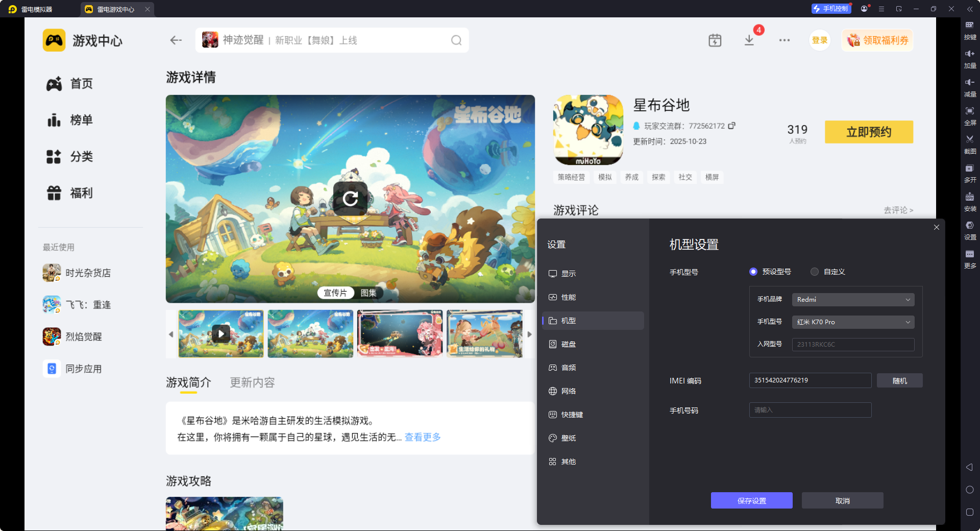
Task: Open 榜单 rankings in the sidebar
Action: [70, 120]
